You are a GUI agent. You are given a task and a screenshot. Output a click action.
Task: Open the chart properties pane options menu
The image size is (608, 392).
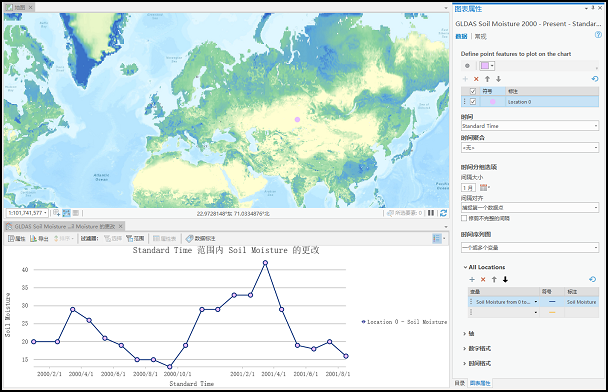[x=586, y=8]
